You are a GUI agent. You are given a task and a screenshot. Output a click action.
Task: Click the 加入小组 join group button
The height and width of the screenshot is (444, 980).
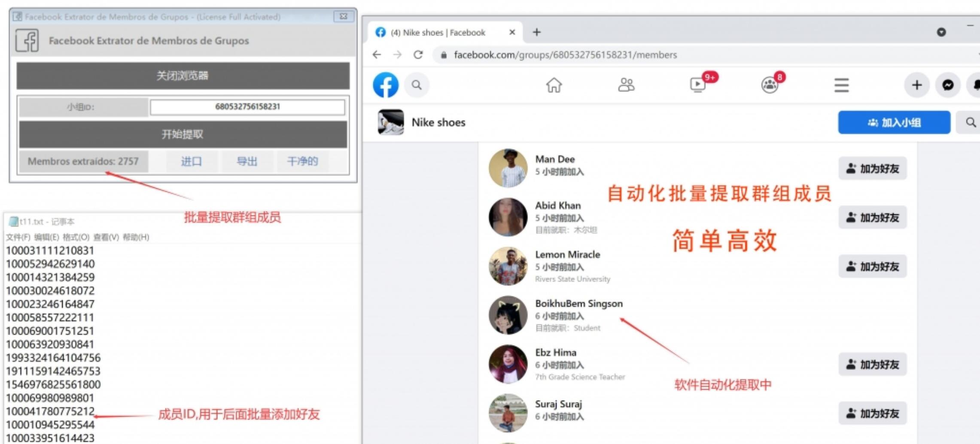(894, 122)
